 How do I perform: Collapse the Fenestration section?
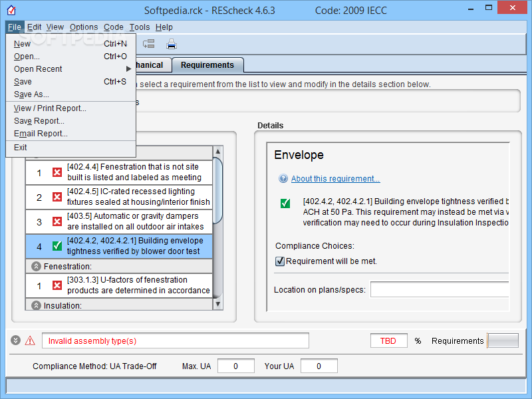(x=36, y=267)
